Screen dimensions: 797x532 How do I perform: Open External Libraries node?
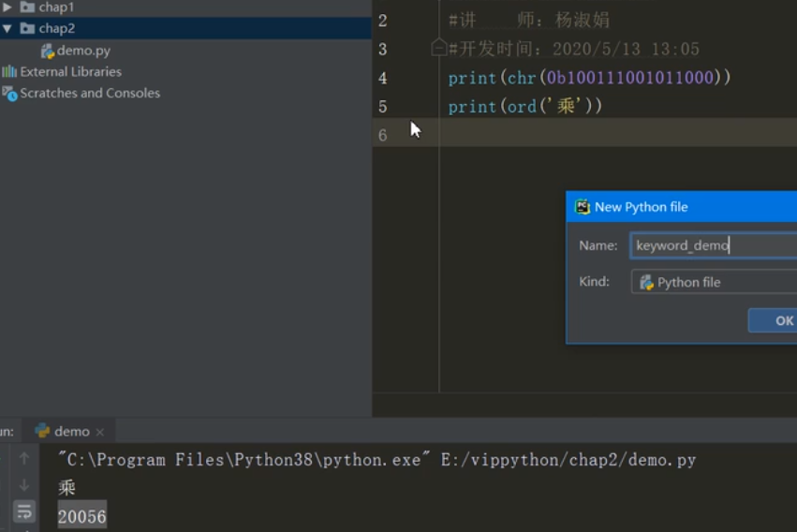[70, 71]
